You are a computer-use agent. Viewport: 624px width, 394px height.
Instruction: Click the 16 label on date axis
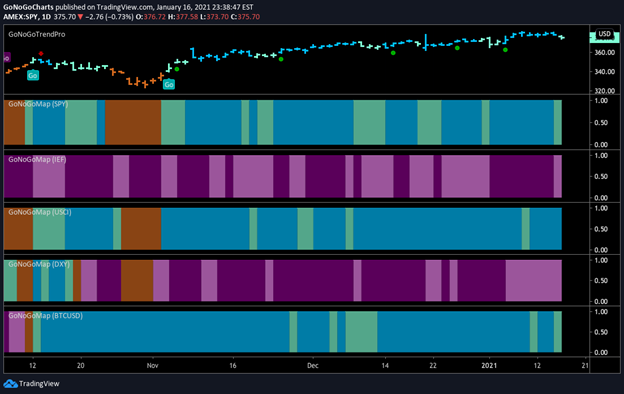233,365
